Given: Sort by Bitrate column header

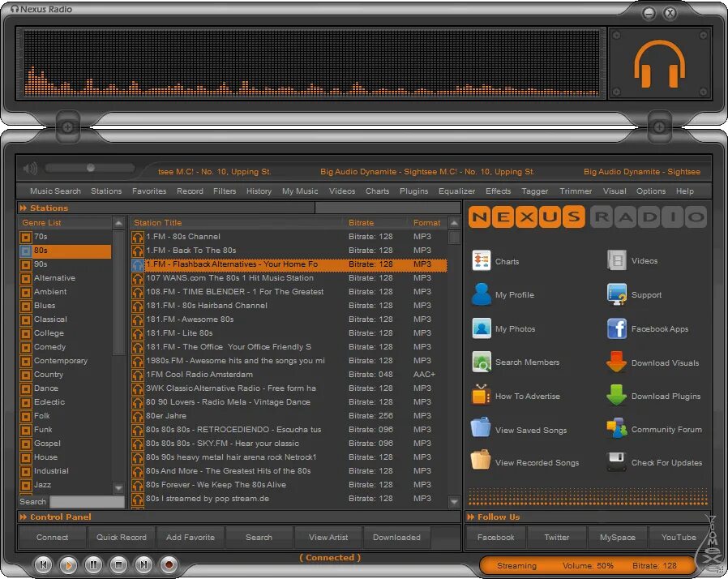Looking at the screenshot, I should click(362, 223).
